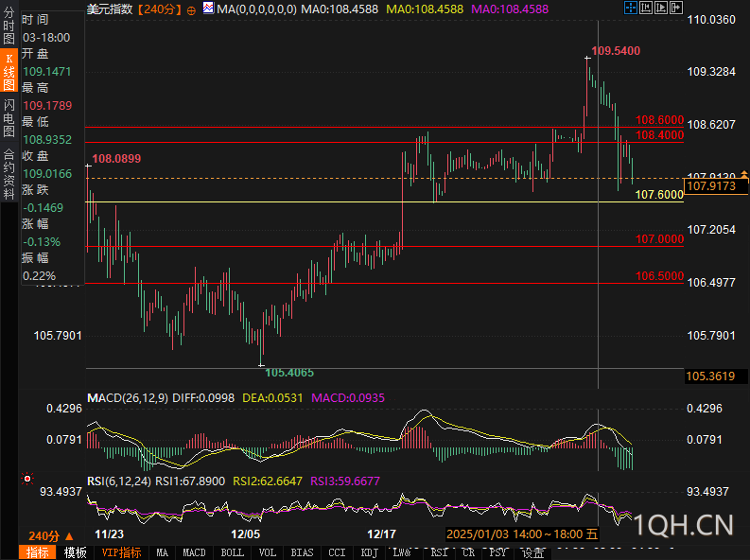The width and height of the screenshot is (750, 560).
Task: Click the 涨幅 value -0.13%
Action: point(42,242)
